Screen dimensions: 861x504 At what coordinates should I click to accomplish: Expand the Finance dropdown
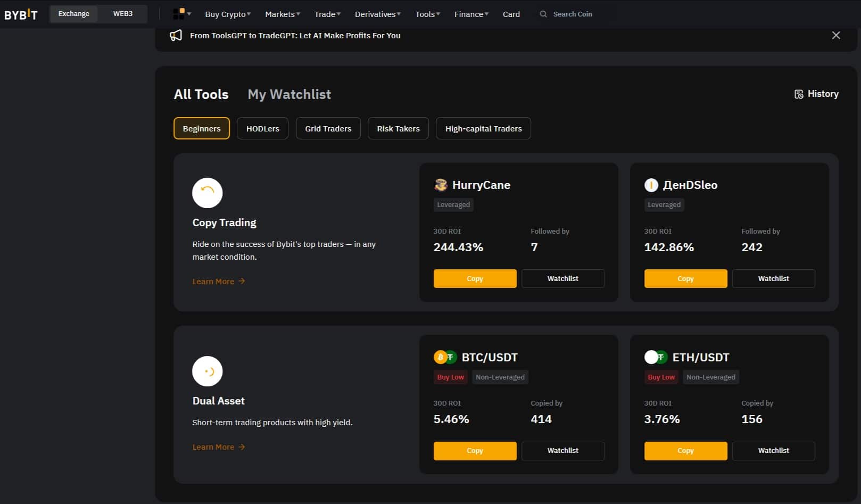click(471, 14)
